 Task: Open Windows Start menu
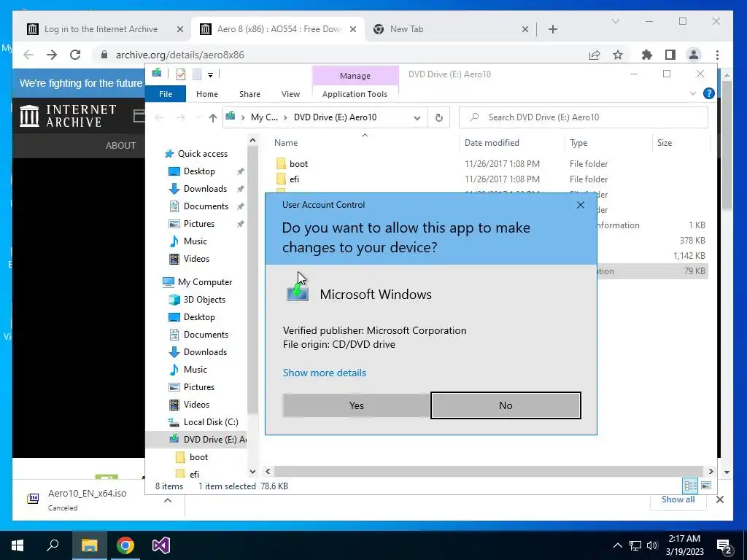click(x=18, y=545)
